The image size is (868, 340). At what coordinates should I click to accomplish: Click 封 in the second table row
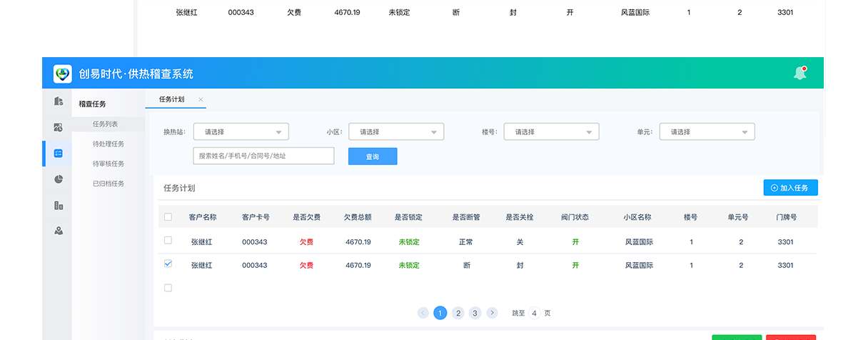pos(520,265)
